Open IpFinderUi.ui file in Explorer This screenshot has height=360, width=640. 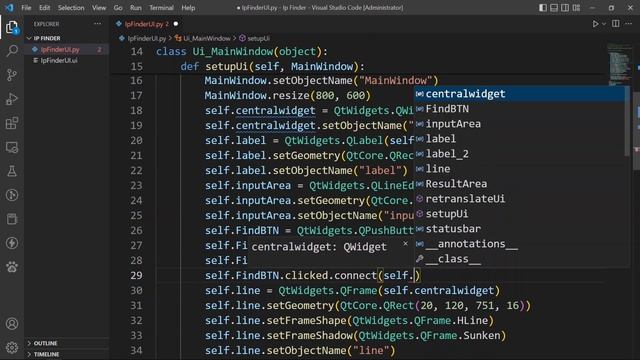59,60
